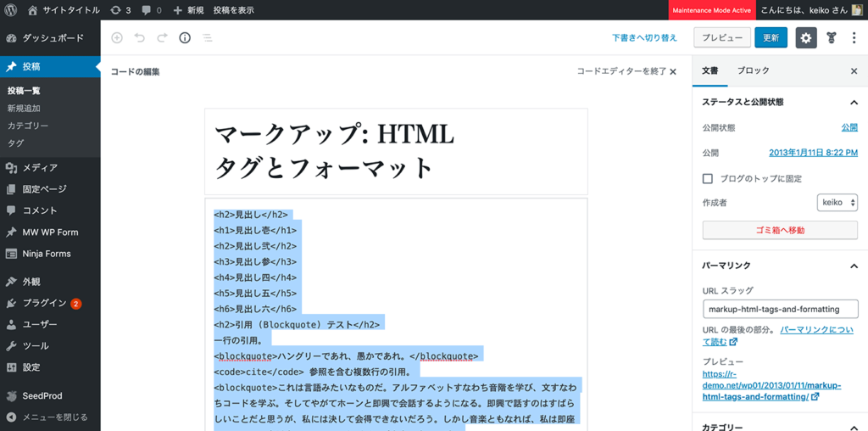Screen dimensions: 868x431
Task: Click publish date 2013年1月11日 link
Action: [x=814, y=153]
